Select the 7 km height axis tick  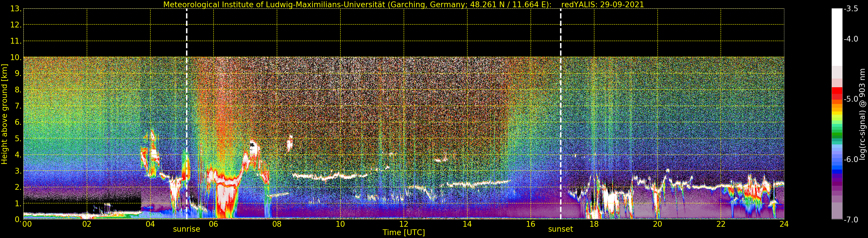point(18,106)
